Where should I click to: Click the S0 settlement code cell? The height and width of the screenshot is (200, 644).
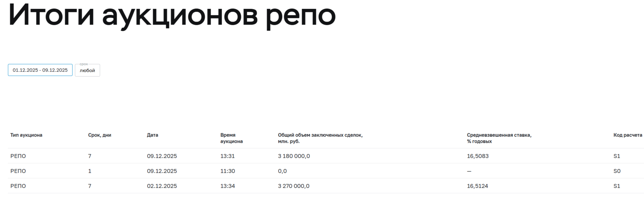tap(617, 171)
